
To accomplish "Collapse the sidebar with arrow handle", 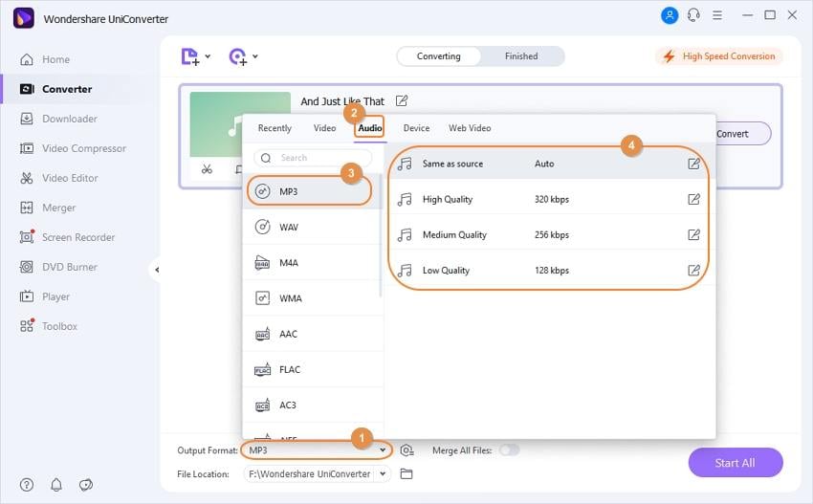I will coord(156,270).
